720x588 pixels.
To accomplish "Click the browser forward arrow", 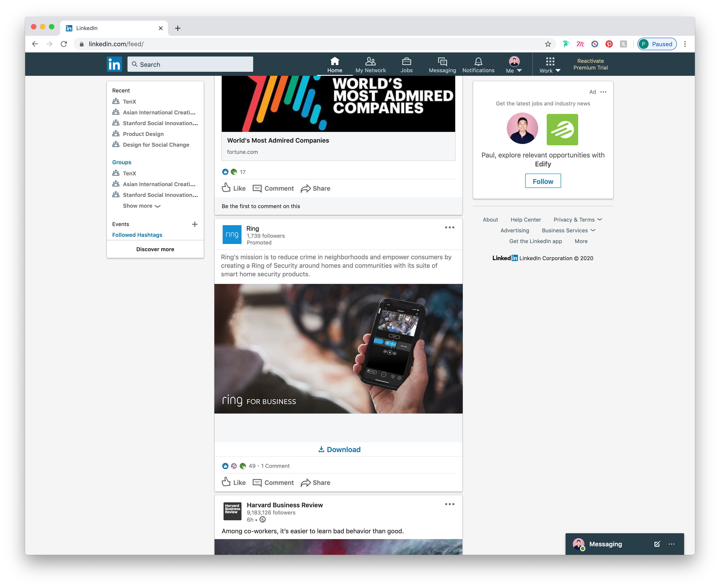I will 50,44.
